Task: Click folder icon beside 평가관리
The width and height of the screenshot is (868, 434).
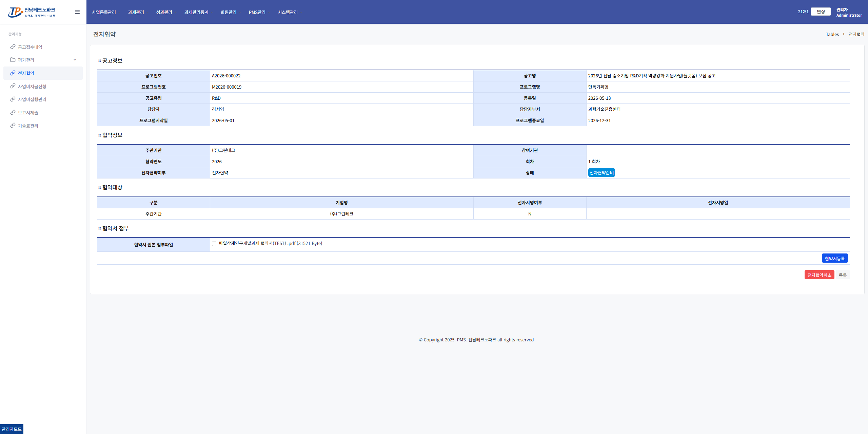Action: tap(13, 60)
